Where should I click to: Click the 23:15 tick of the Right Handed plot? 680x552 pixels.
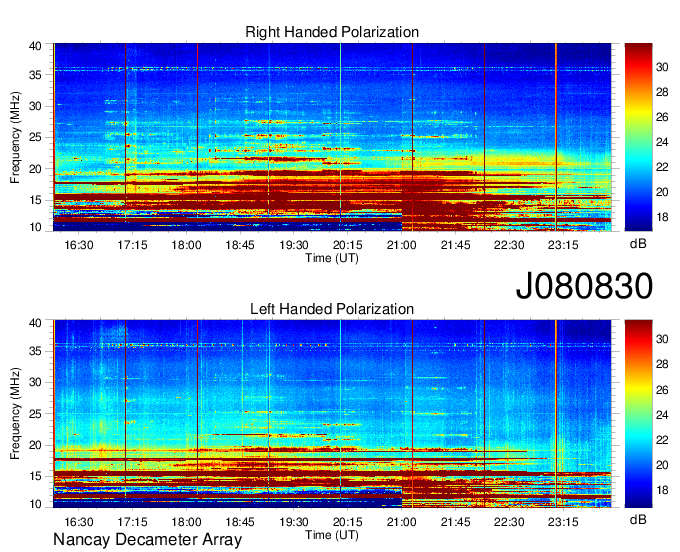563,245
